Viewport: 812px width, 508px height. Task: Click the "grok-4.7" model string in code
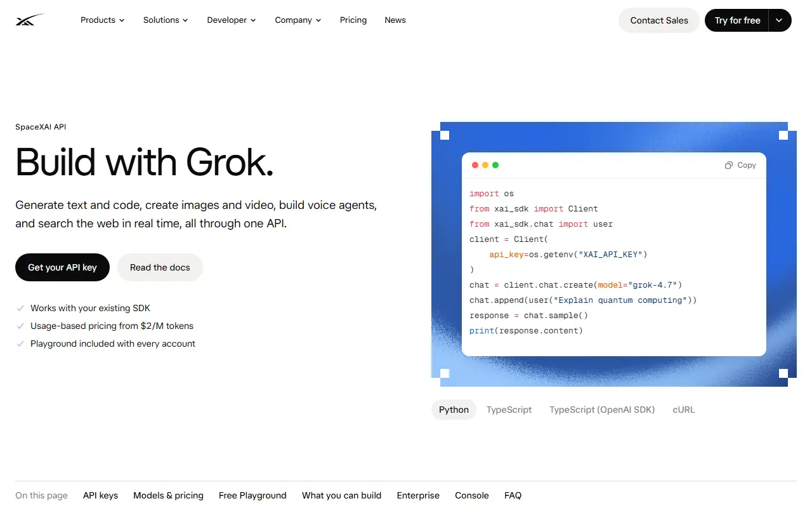pos(653,285)
